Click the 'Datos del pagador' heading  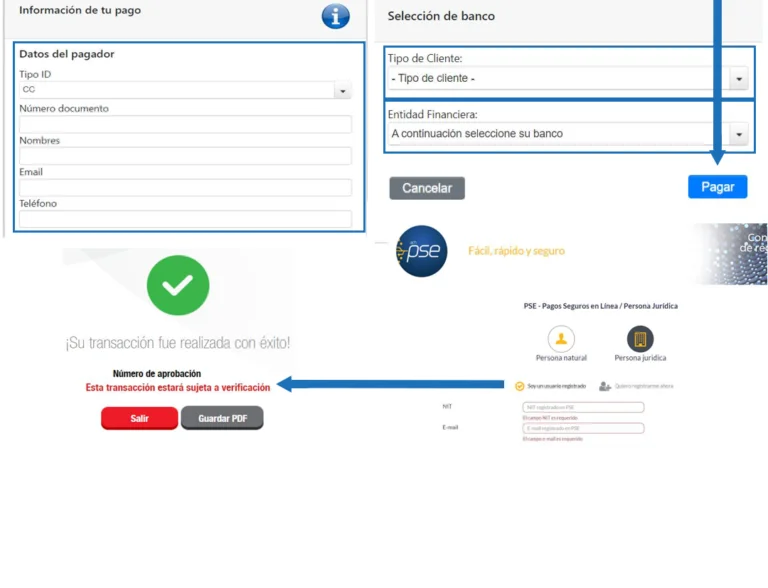tap(67, 54)
